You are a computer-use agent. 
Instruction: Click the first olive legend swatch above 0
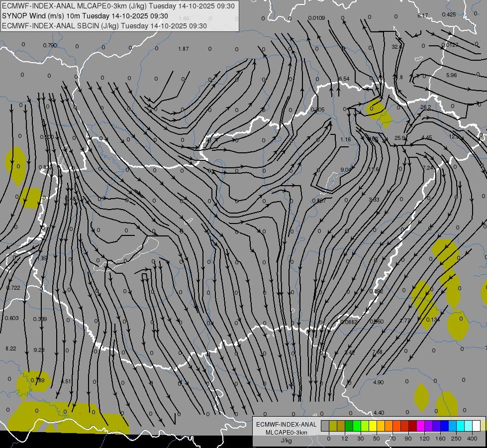click(333, 426)
